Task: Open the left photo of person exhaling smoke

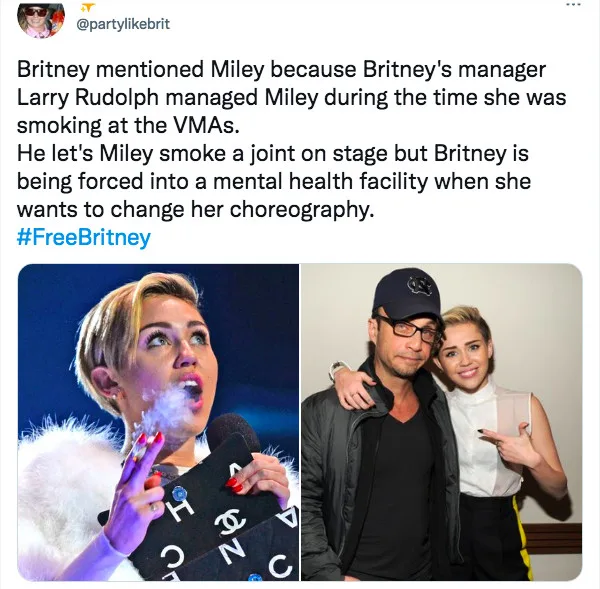Action: tap(158, 422)
